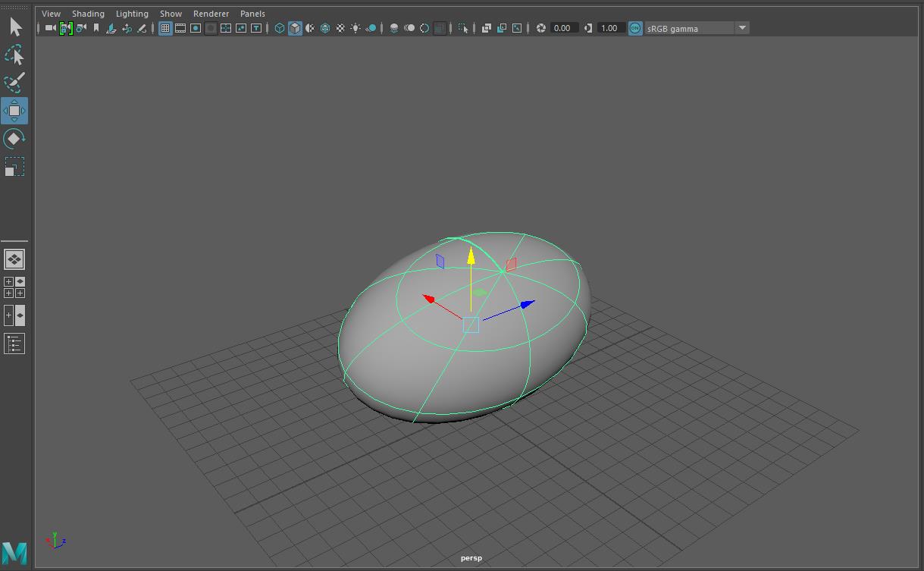This screenshot has height=571, width=924.
Task: Click the green plane handle on manipulator
Action: [480, 292]
